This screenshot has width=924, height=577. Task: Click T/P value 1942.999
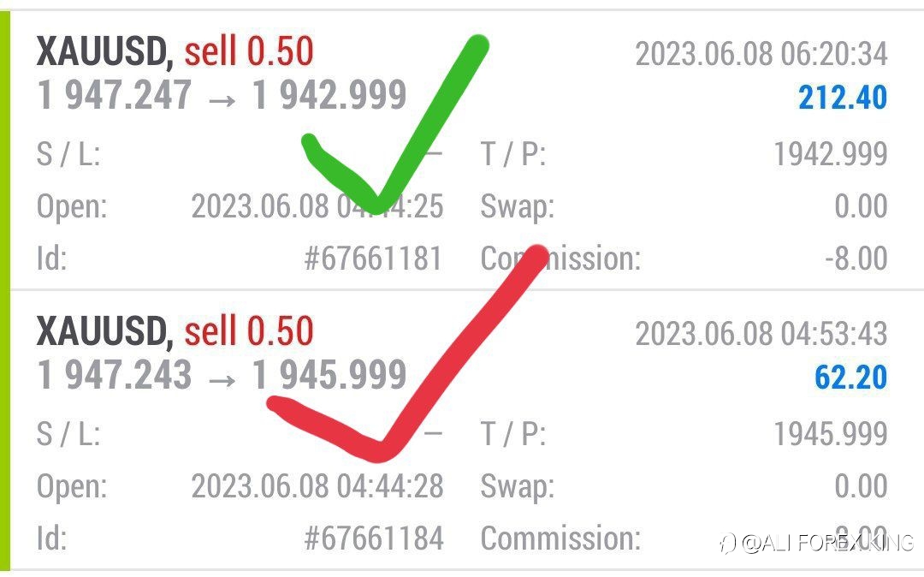pos(830,154)
